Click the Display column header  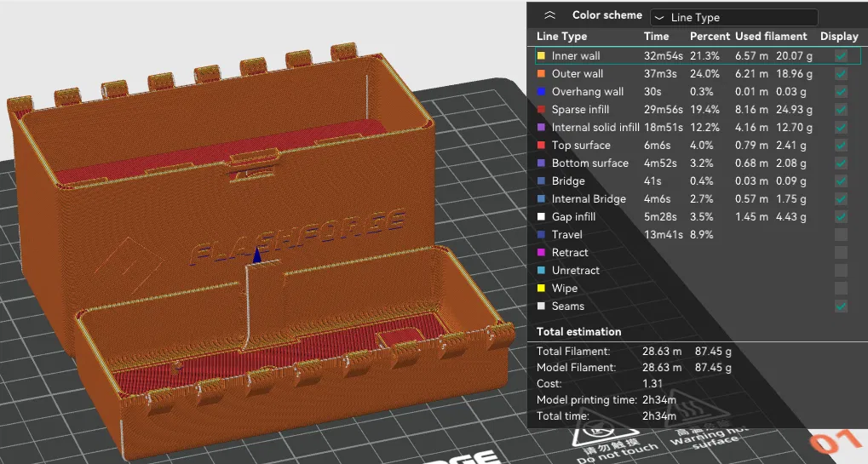(839, 37)
